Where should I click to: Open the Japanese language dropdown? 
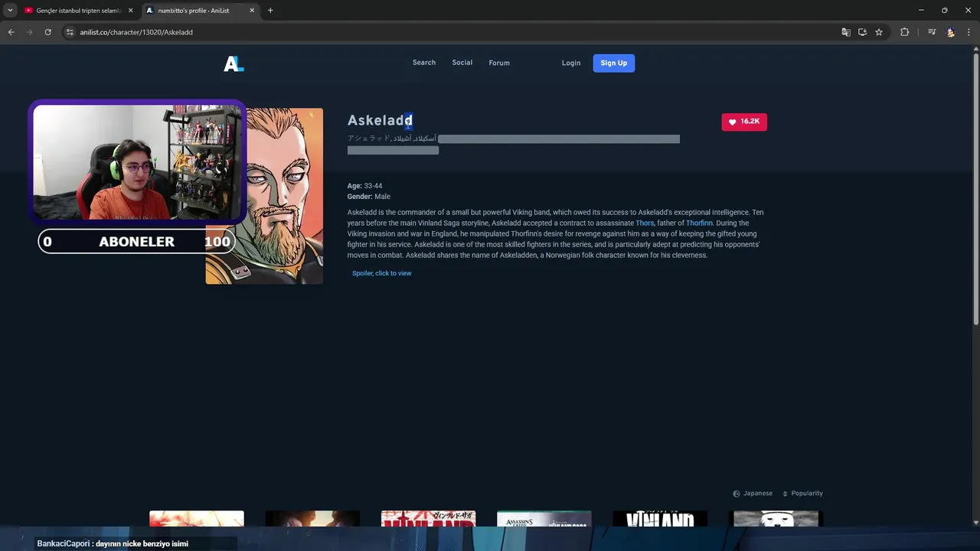[x=753, y=494]
